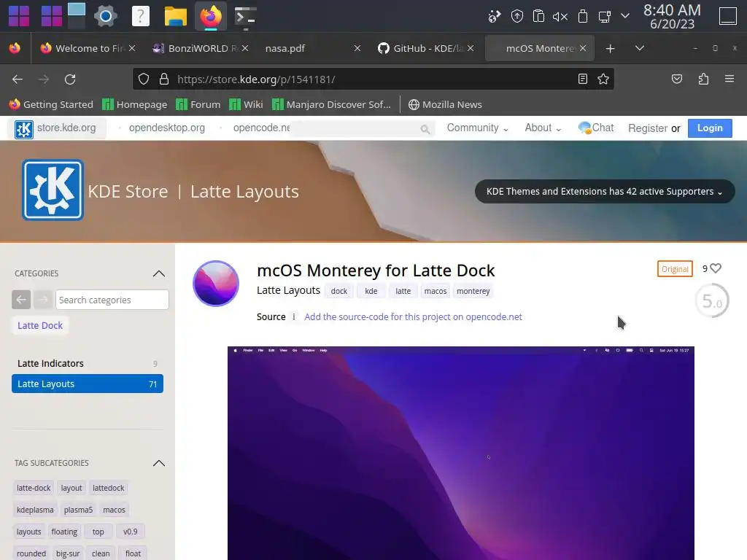Viewport: 747px width, 560px height.
Task: Collapse the Categories section
Action: (x=158, y=273)
